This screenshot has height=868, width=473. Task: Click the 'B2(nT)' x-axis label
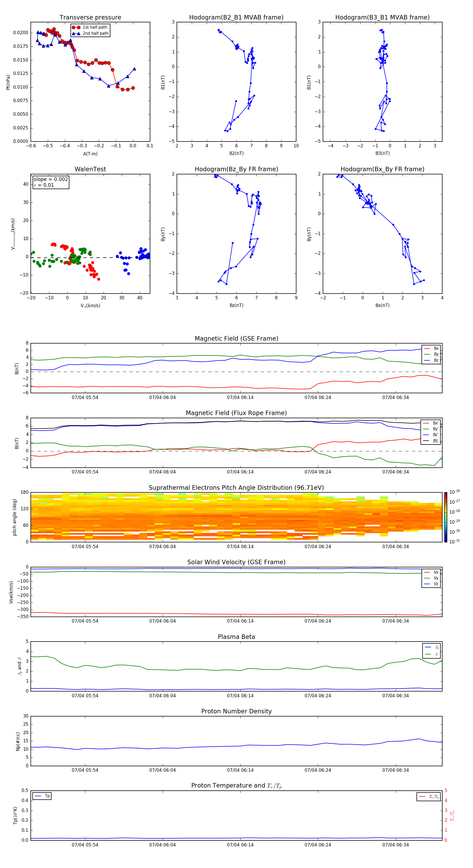pyautogui.click(x=236, y=153)
